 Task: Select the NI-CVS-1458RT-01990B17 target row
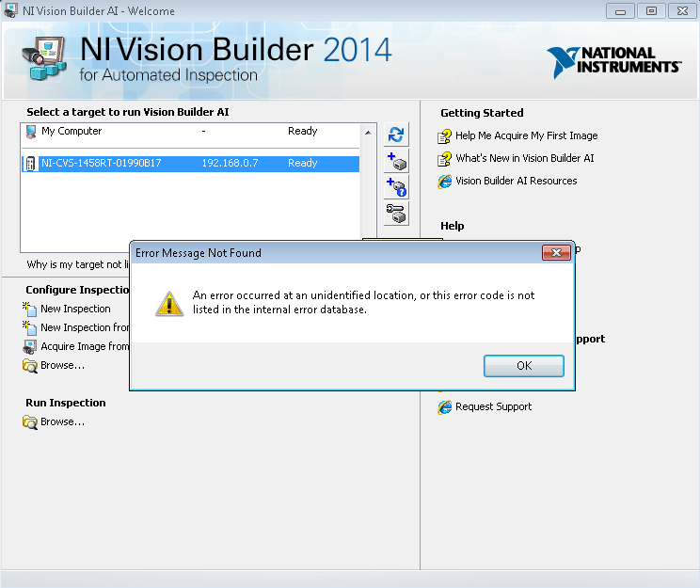190,164
